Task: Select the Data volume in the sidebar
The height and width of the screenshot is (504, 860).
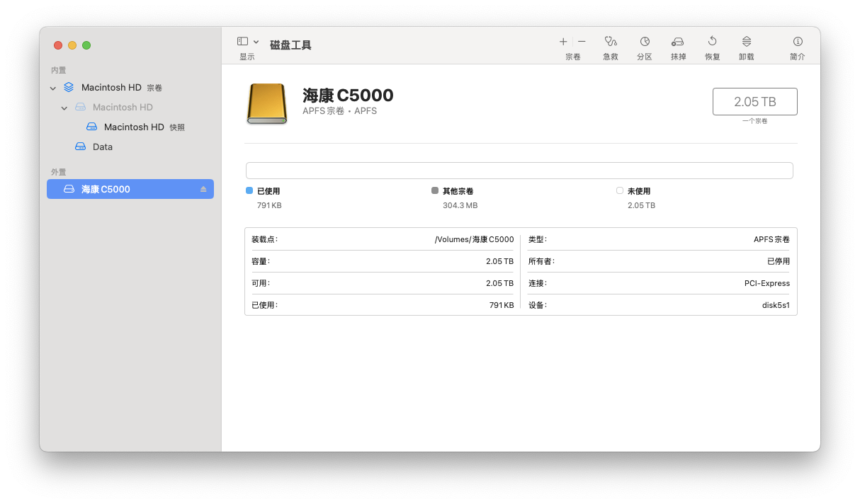Action: tap(103, 147)
